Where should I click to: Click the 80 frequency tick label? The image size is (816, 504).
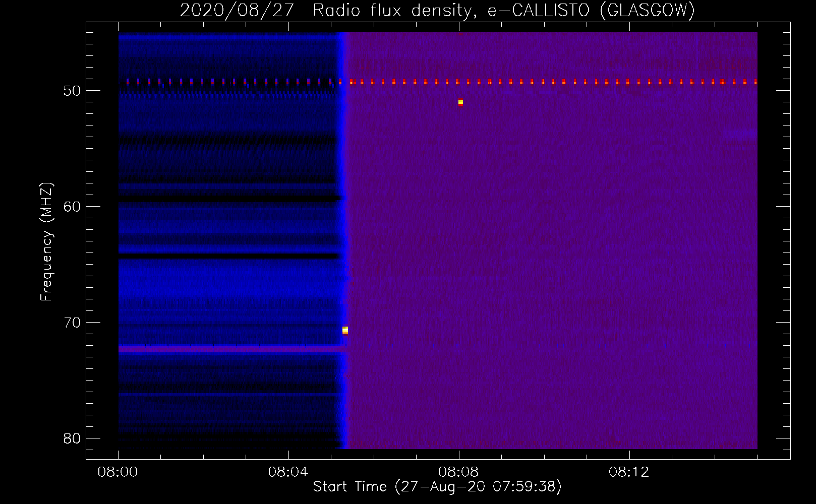coord(72,438)
